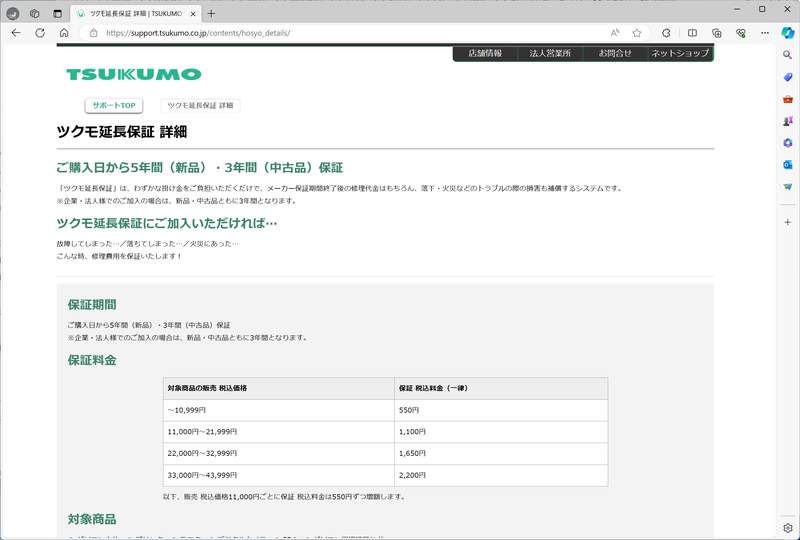Toggle Split screen icon
The width and height of the screenshot is (800, 540).
tap(692, 33)
